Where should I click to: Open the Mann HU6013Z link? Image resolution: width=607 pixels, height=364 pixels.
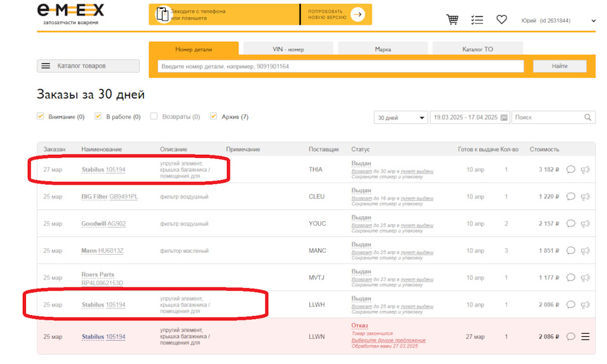102,251
